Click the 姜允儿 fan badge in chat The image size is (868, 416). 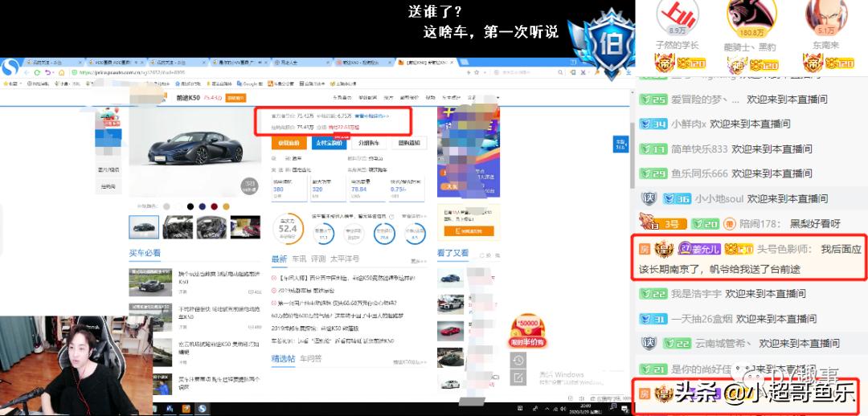tap(699, 249)
